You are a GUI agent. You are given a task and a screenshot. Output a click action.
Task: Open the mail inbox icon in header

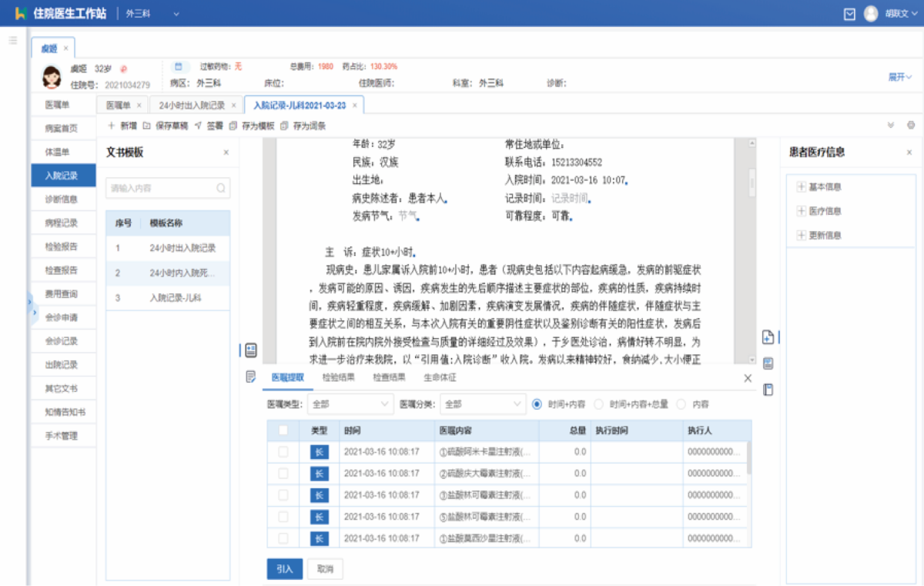click(849, 14)
